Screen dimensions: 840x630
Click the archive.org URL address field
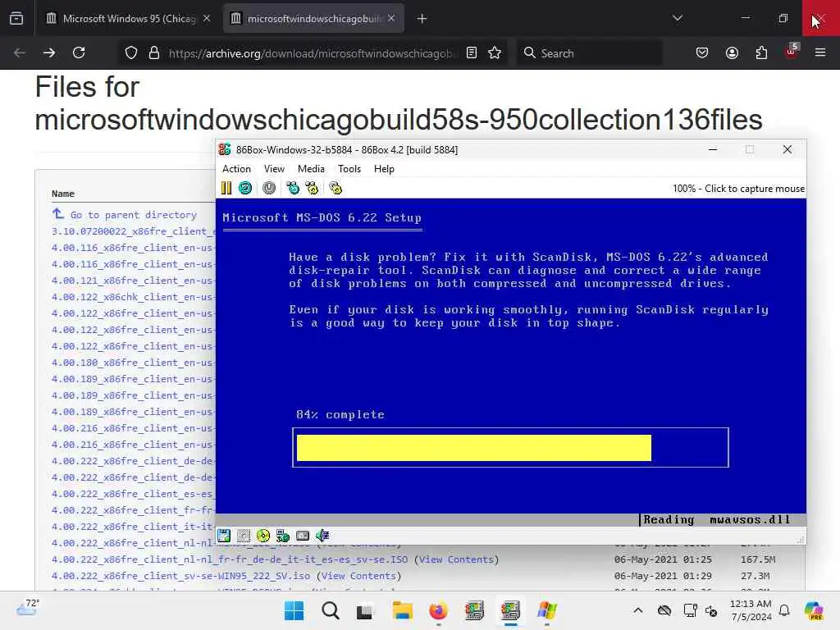(x=313, y=53)
